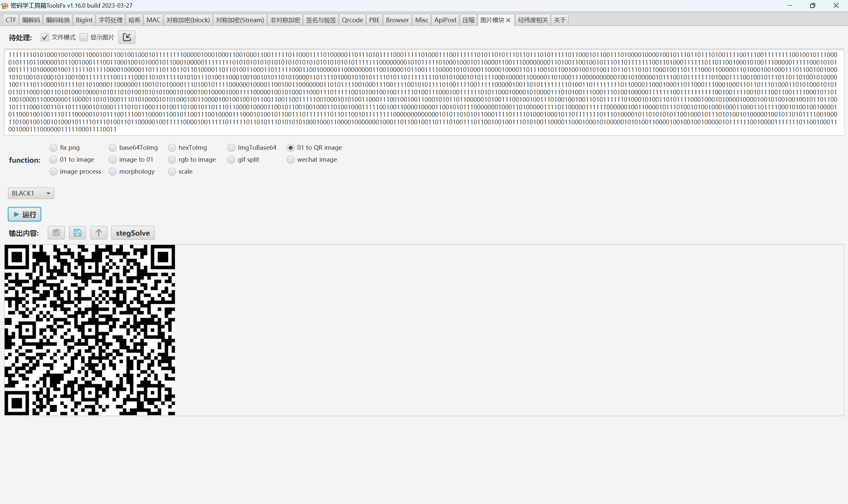Viewport: 848px width, 504px height.
Task: Save output using the floppy disk icon
Action: (x=78, y=233)
